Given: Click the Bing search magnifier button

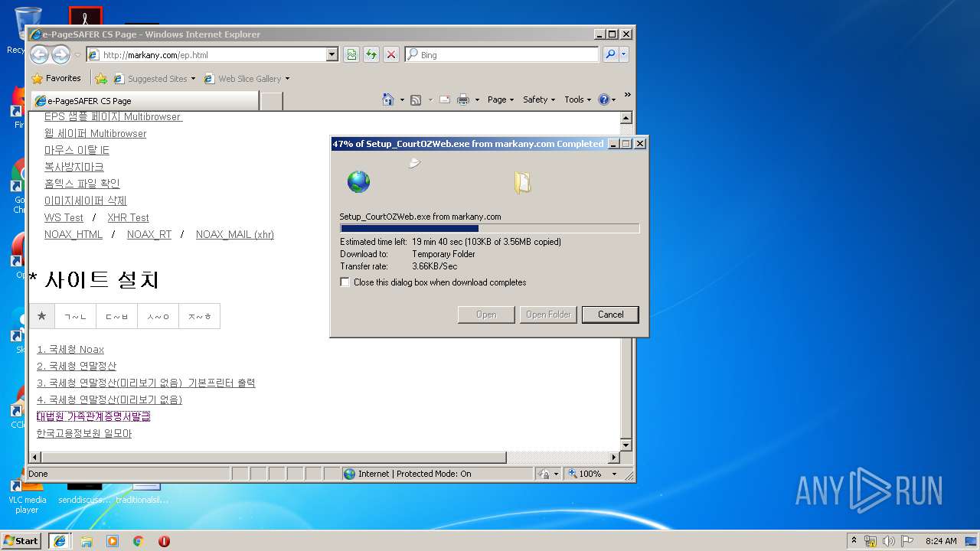Looking at the screenshot, I should [x=610, y=54].
